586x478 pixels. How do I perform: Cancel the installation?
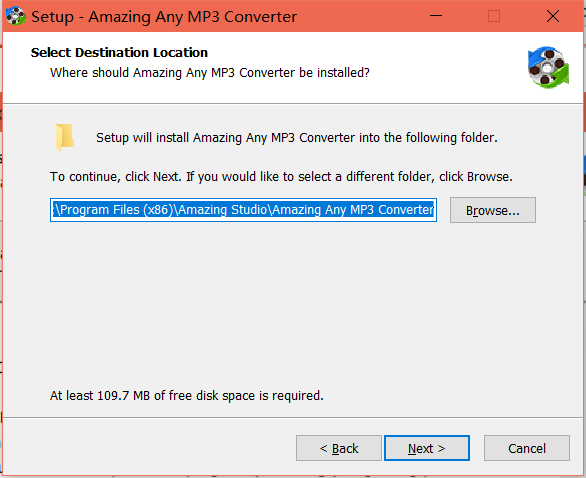[x=527, y=448]
